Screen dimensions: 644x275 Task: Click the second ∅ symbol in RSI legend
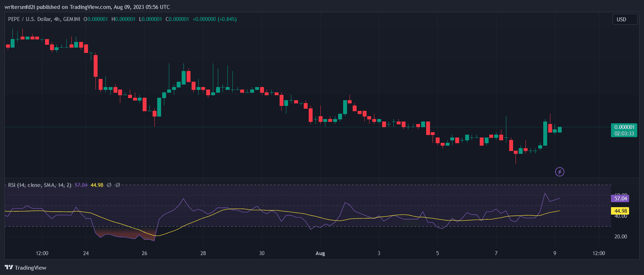[118, 185]
